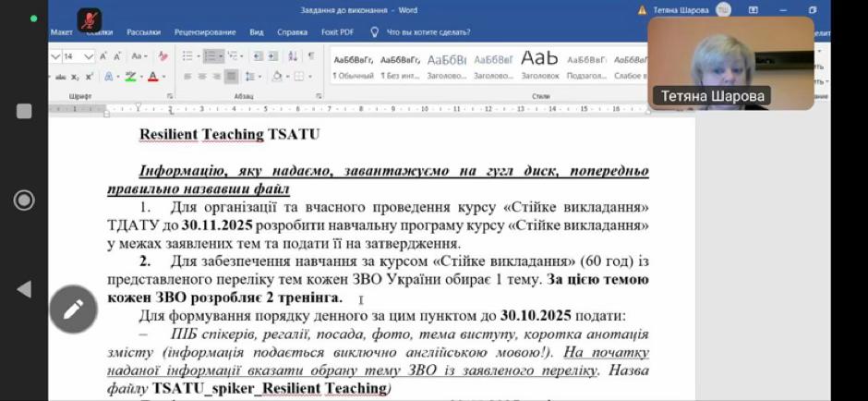Click the center alignment icon
Screen dimensions: 868x401
click(202, 77)
